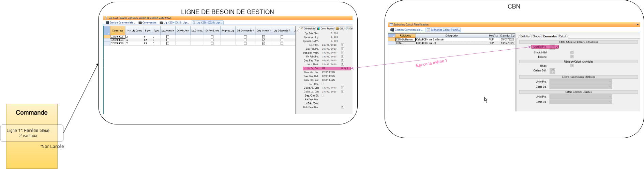
Task: Switch to the Stocks tab
Action: pyautogui.click(x=537, y=36)
